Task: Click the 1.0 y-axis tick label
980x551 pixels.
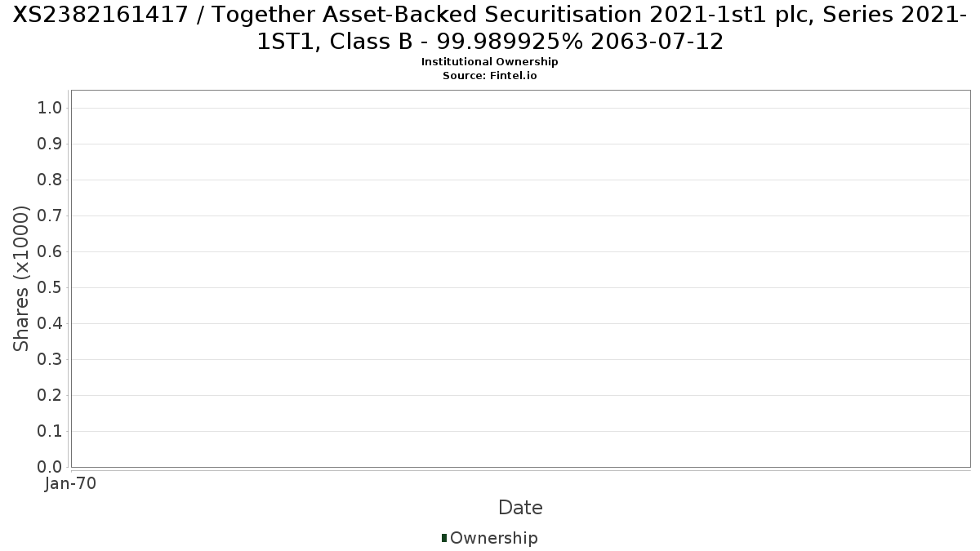Action: (51, 108)
